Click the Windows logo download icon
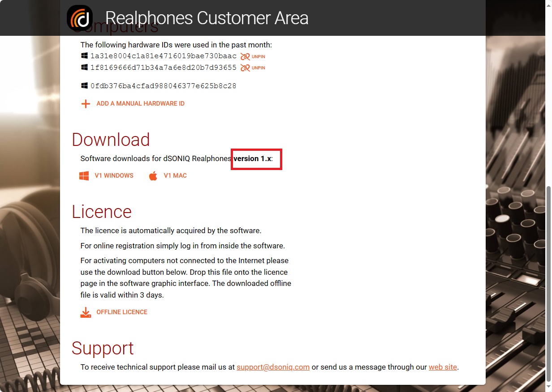This screenshot has width=552, height=392. coord(84,176)
